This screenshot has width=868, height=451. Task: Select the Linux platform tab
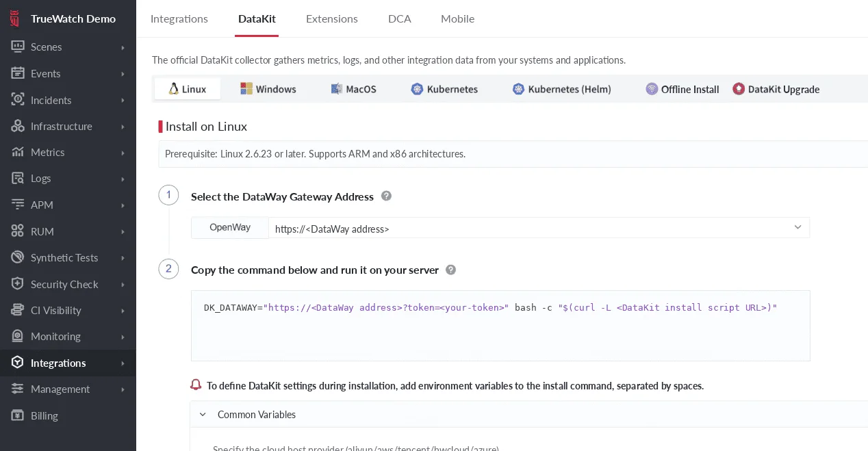188,89
